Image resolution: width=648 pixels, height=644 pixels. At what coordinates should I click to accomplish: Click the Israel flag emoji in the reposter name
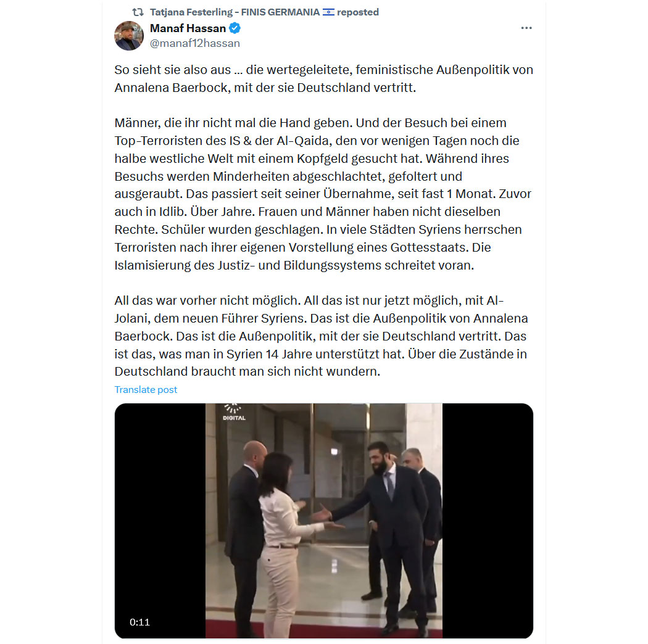click(328, 12)
